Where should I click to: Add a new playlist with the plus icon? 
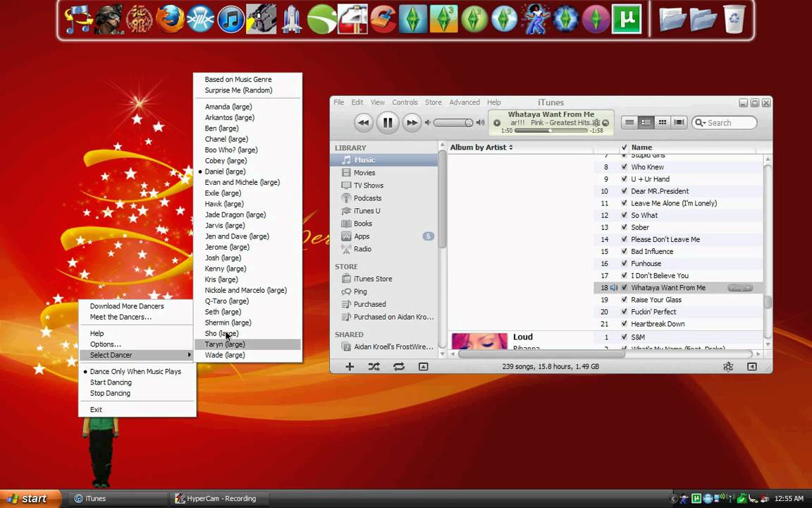350,366
